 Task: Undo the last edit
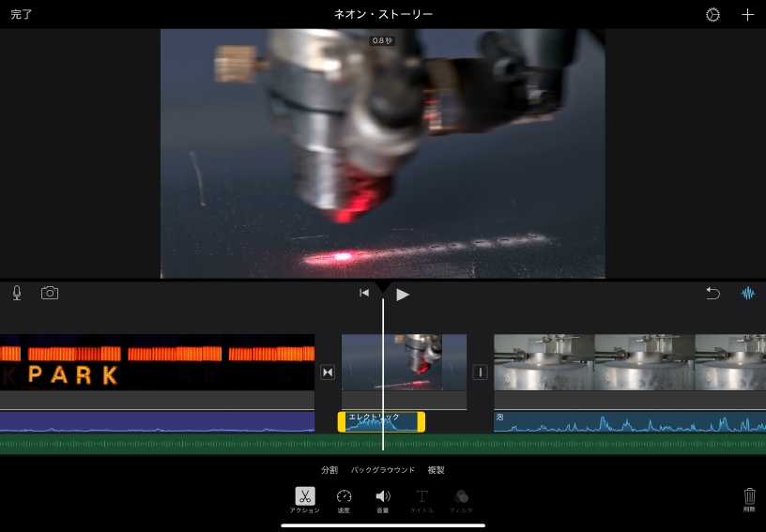[x=712, y=294]
